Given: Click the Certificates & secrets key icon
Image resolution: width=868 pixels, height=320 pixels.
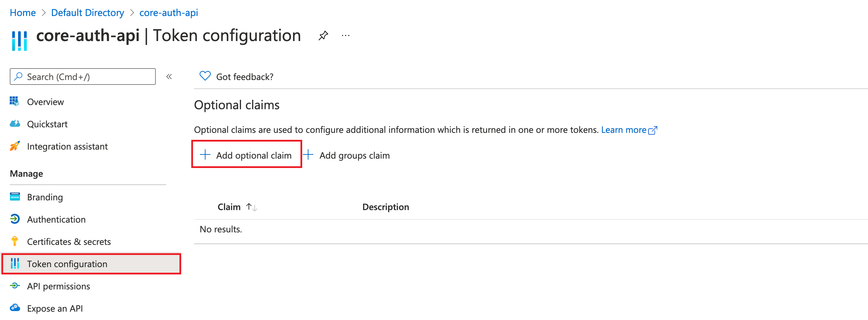Looking at the screenshot, I should (15, 241).
